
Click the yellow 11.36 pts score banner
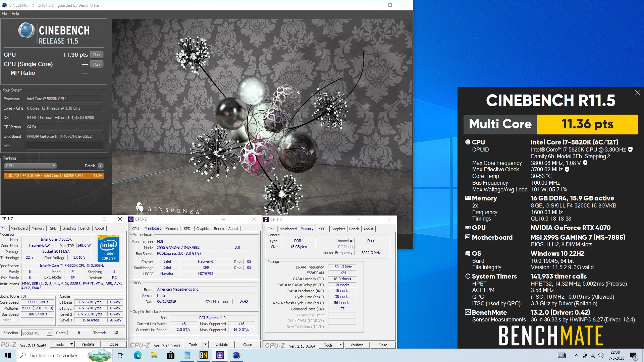click(588, 124)
